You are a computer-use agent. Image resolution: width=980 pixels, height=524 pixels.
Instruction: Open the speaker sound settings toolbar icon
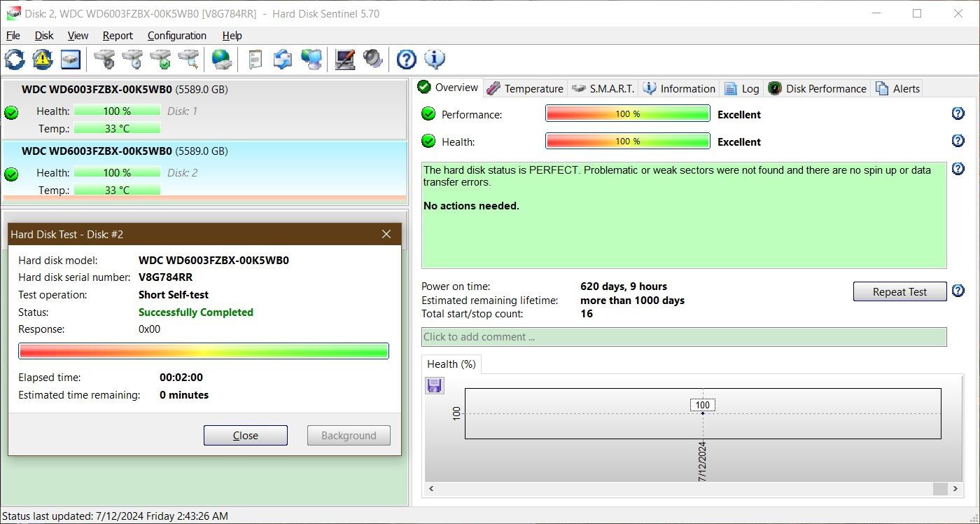click(372, 59)
